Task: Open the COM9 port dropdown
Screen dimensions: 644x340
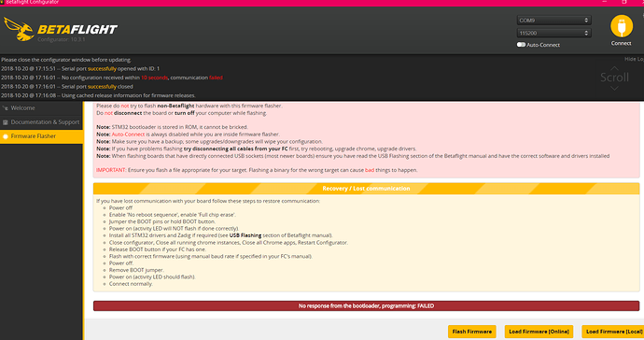Action: tap(553, 21)
